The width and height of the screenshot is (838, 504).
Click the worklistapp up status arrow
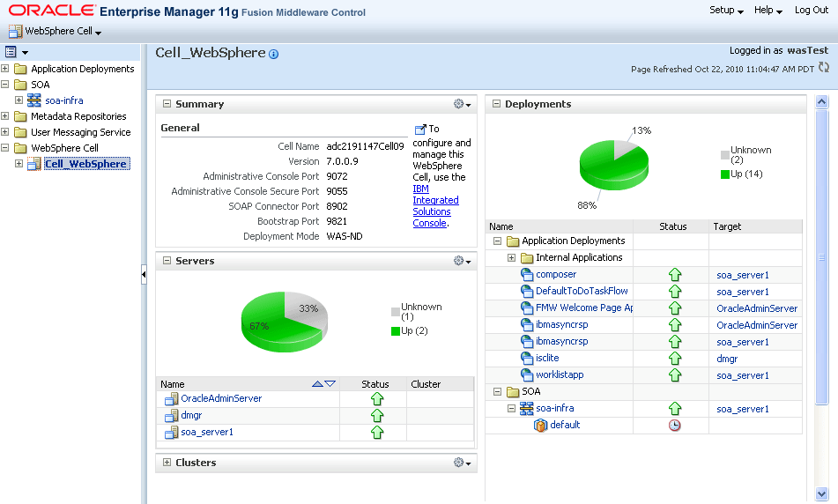pyautogui.click(x=675, y=375)
